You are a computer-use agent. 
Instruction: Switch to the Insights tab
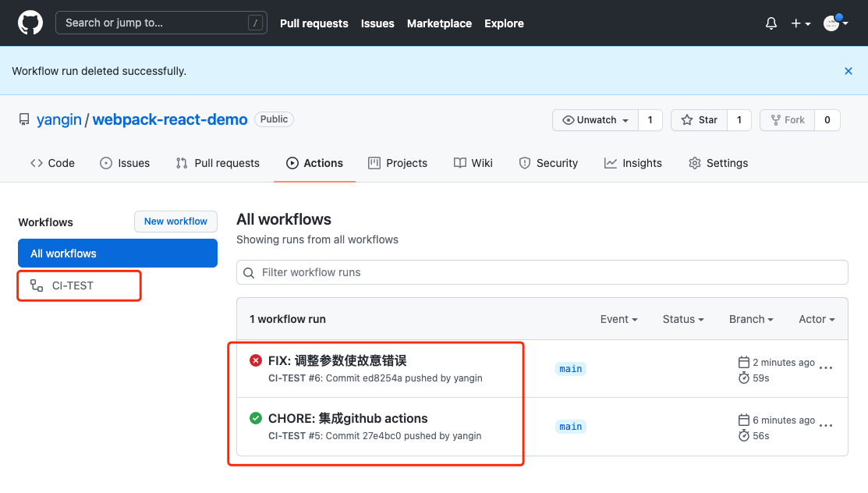(632, 163)
